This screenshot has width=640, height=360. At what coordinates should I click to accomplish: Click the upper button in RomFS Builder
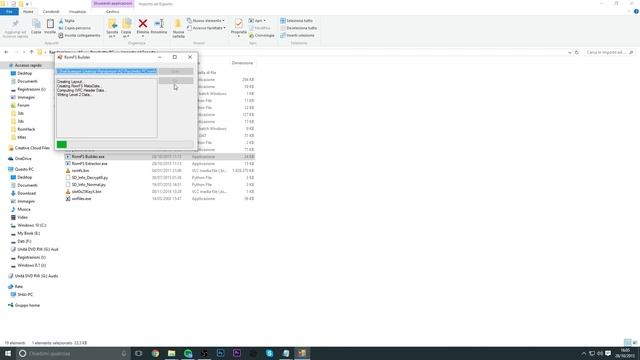[x=176, y=71]
